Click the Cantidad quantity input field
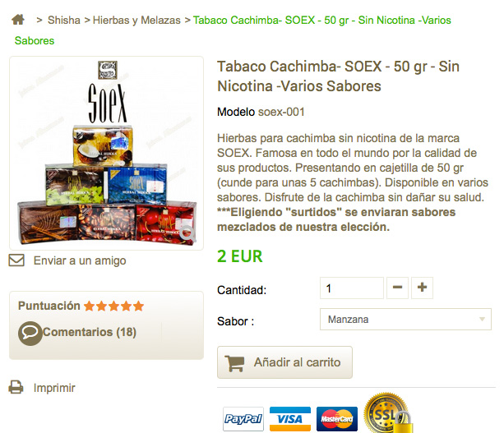 (352, 288)
